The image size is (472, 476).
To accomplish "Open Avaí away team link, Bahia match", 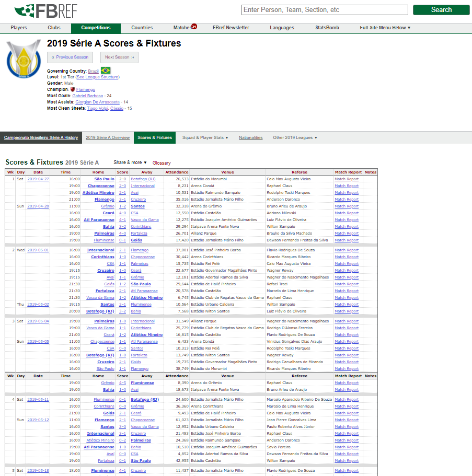I will click(134, 389).
